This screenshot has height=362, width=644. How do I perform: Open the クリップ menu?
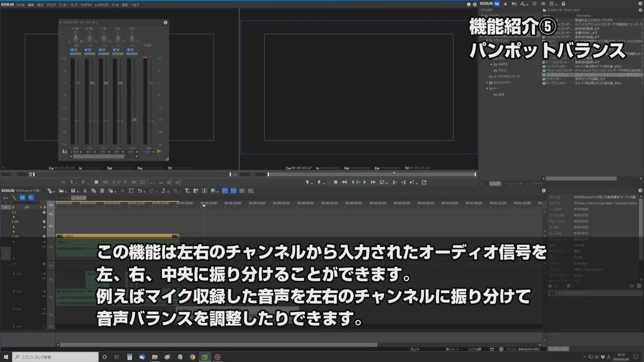click(51, 4)
